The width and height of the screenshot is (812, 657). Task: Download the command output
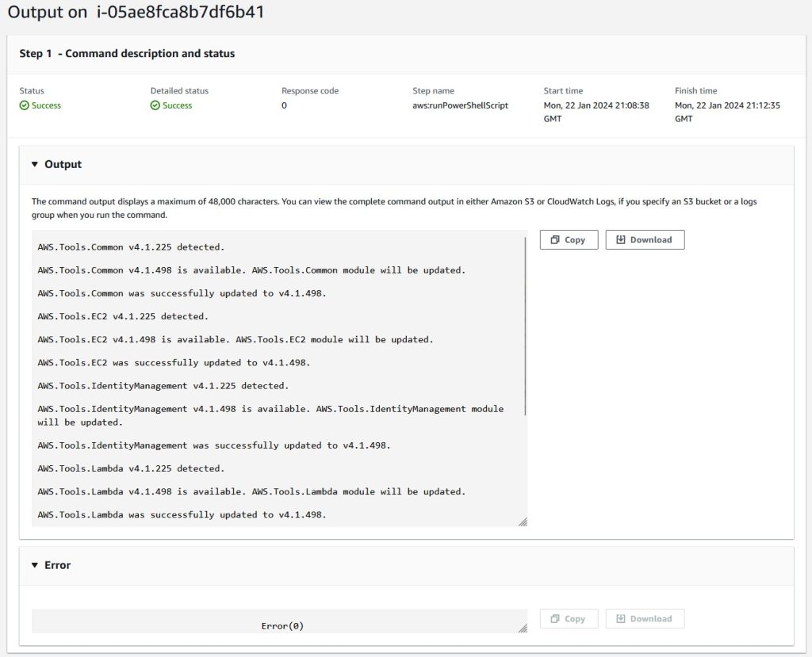click(645, 239)
